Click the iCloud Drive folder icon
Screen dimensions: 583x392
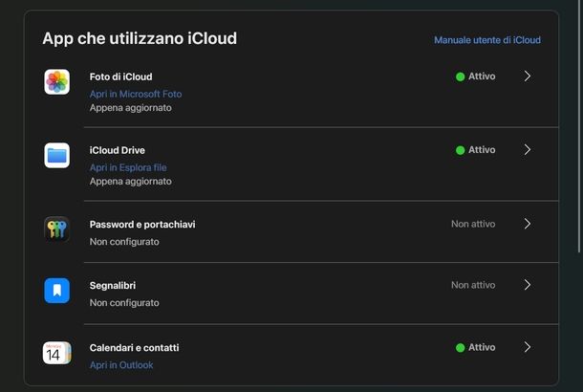pyautogui.click(x=57, y=156)
